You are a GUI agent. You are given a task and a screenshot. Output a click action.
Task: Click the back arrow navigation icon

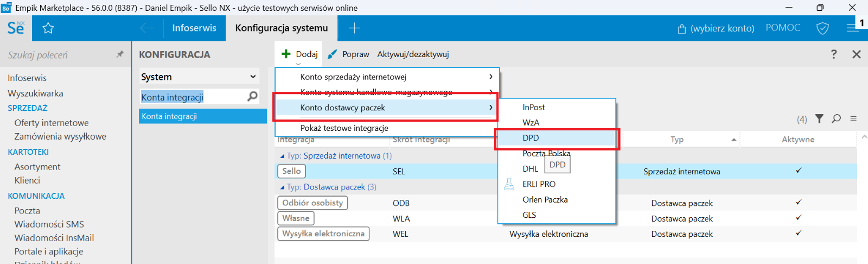pyautogui.click(x=146, y=28)
